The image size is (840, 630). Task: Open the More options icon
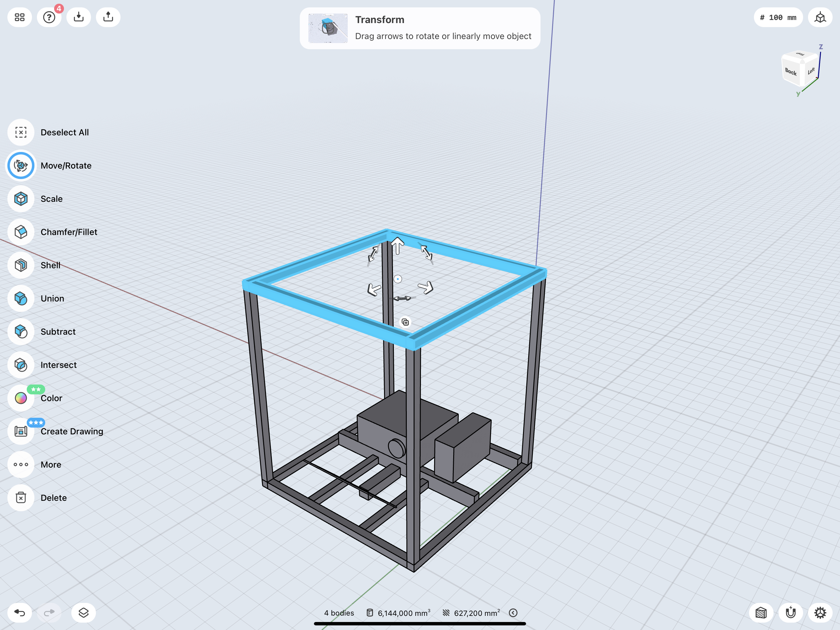(21, 465)
